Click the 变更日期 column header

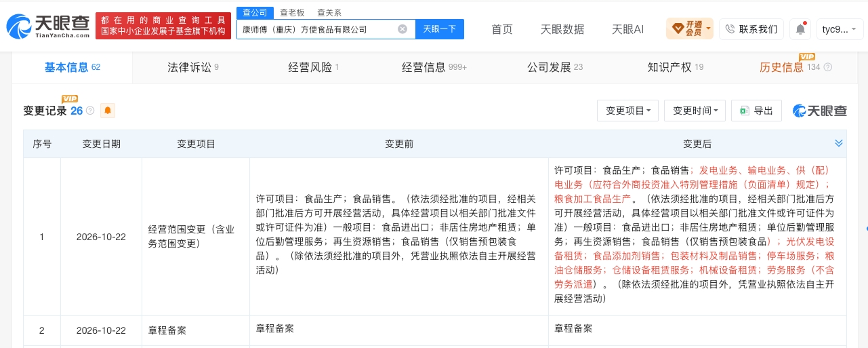pos(102,144)
